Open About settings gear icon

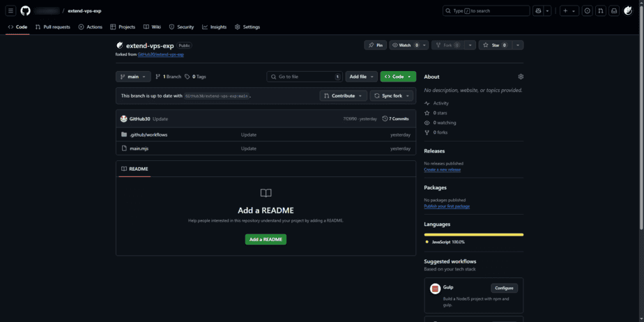pos(521,77)
